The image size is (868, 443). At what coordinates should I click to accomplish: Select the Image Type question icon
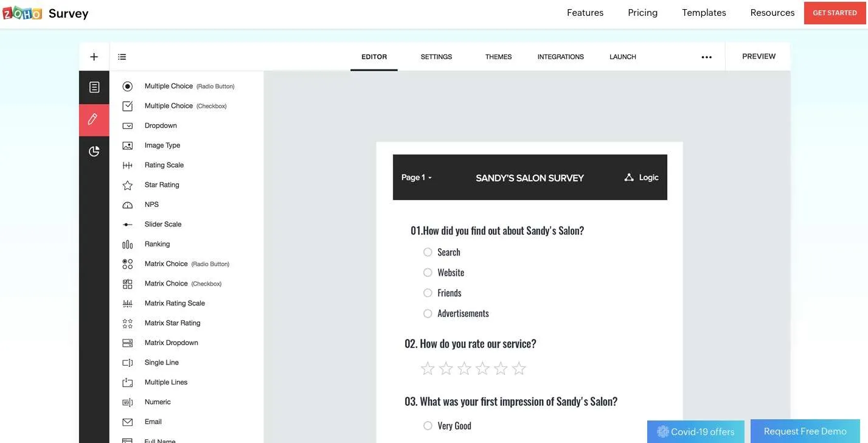click(128, 145)
